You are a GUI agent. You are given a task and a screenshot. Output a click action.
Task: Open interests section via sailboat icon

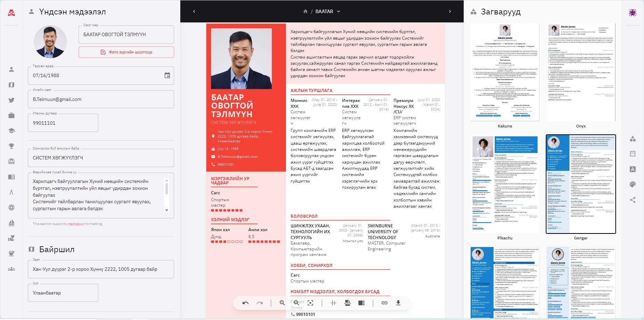pos(11,223)
